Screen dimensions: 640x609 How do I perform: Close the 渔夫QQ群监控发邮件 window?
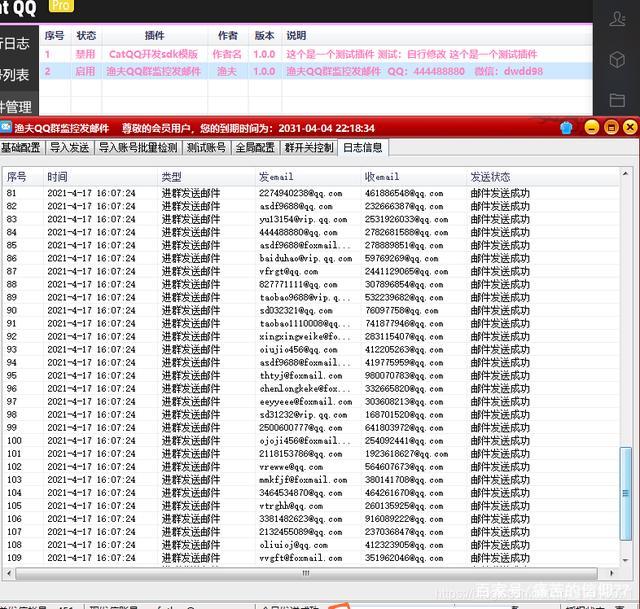630,128
